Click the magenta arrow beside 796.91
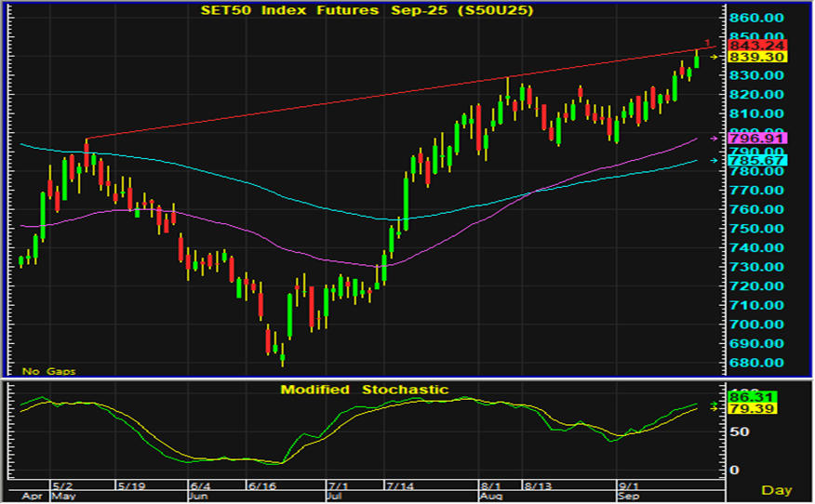The width and height of the screenshot is (815, 504). (x=715, y=139)
